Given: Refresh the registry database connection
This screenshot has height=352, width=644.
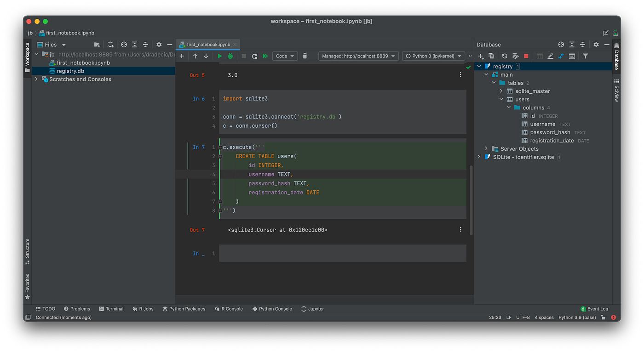Looking at the screenshot, I should click(505, 56).
